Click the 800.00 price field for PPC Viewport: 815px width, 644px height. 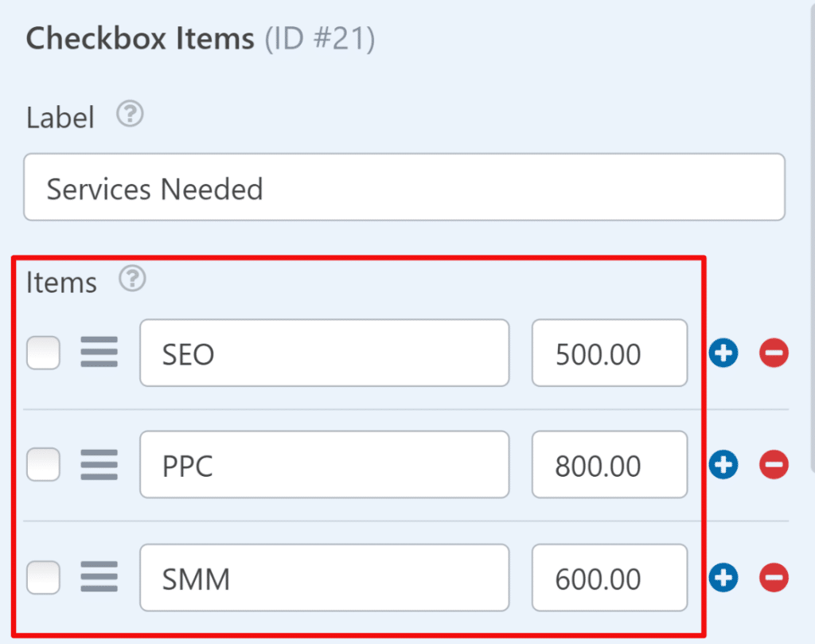click(609, 465)
